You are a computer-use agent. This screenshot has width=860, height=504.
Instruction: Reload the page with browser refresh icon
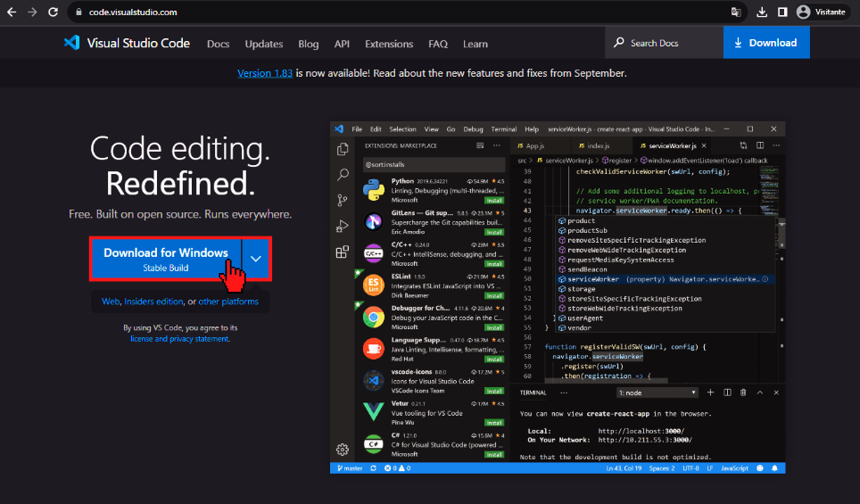pos(54,12)
